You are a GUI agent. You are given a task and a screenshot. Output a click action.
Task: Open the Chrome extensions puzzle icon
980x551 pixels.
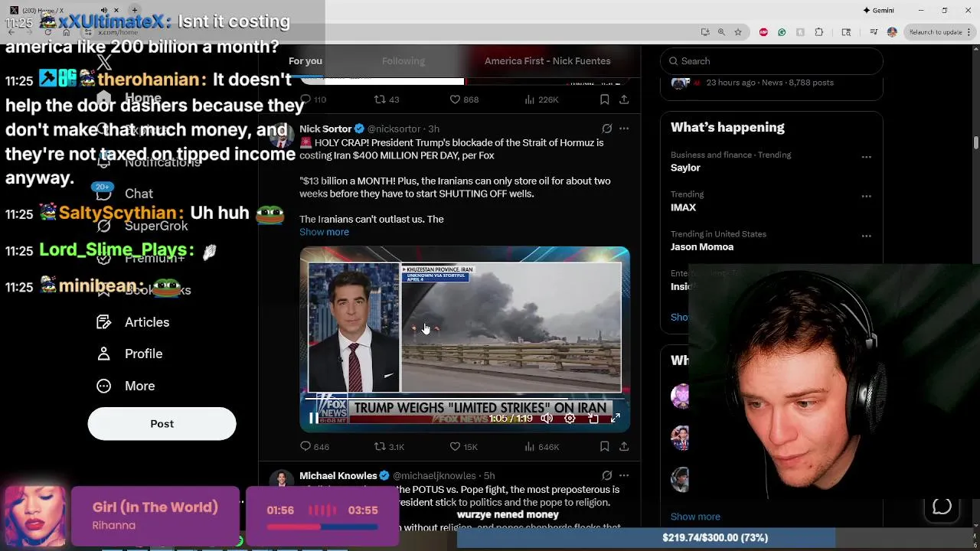click(819, 32)
